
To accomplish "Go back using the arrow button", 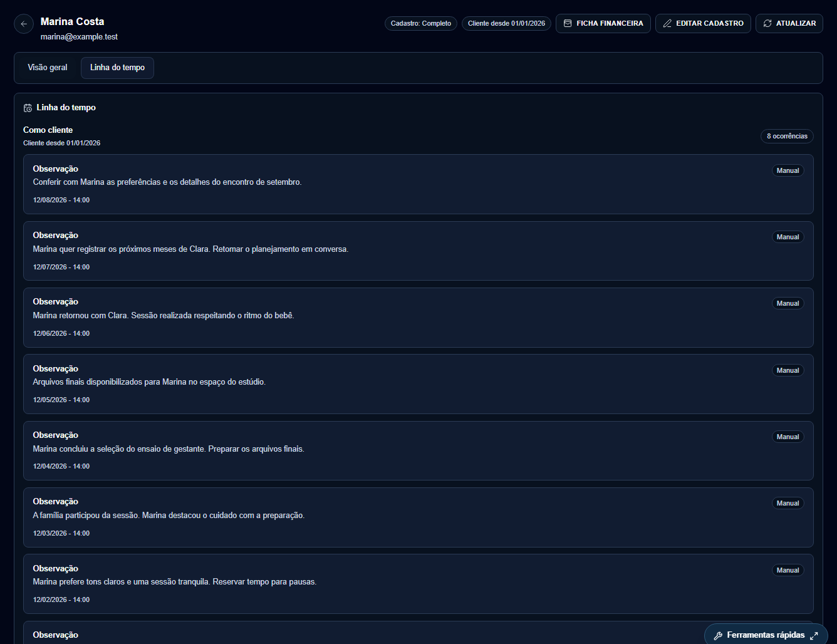I will [24, 24].
